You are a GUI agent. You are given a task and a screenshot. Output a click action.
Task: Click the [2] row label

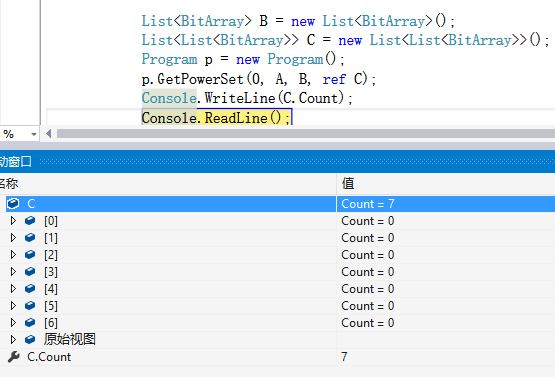[51, 255]
